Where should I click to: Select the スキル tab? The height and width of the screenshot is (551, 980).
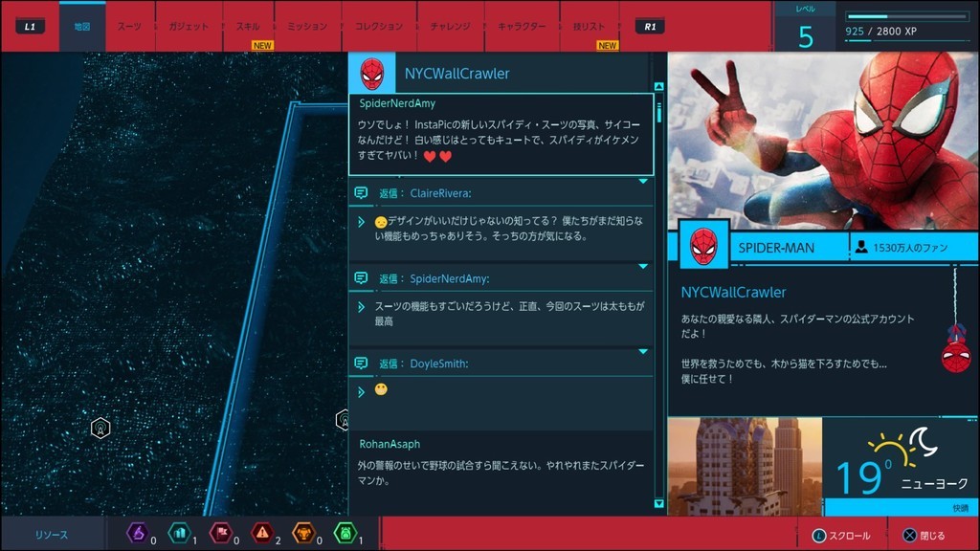[248, 26]
